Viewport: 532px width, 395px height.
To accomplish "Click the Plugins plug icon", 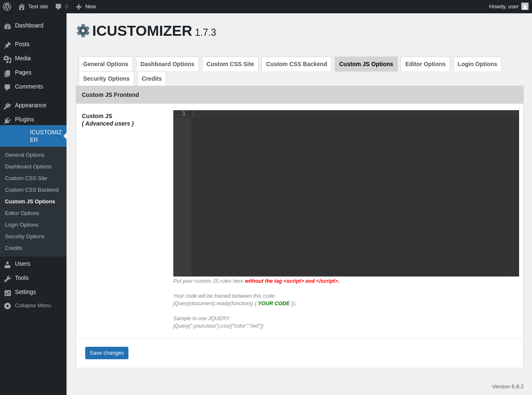I will [x=7, y=120].
